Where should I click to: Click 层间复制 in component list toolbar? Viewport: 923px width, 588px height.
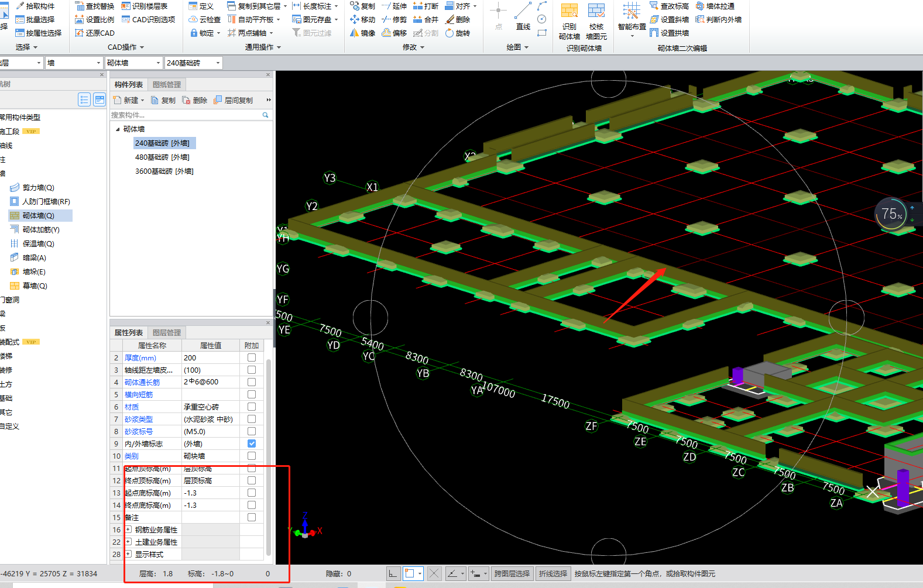(234, 100)
